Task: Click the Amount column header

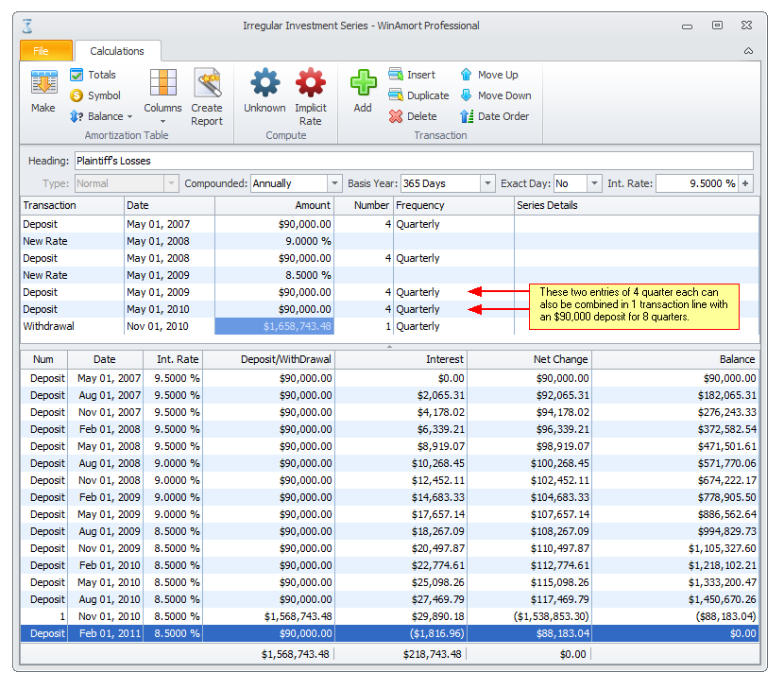Action: click(x=274, y=205)
